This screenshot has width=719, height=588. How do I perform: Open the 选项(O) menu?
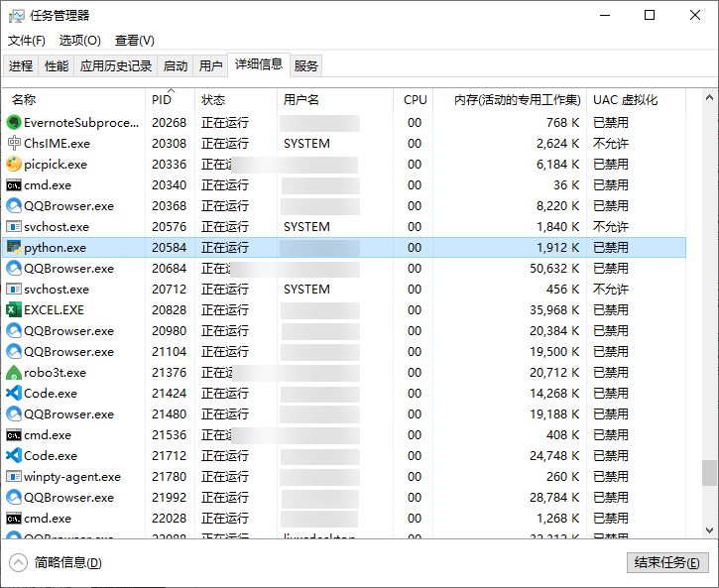click(x=79, y=41)
